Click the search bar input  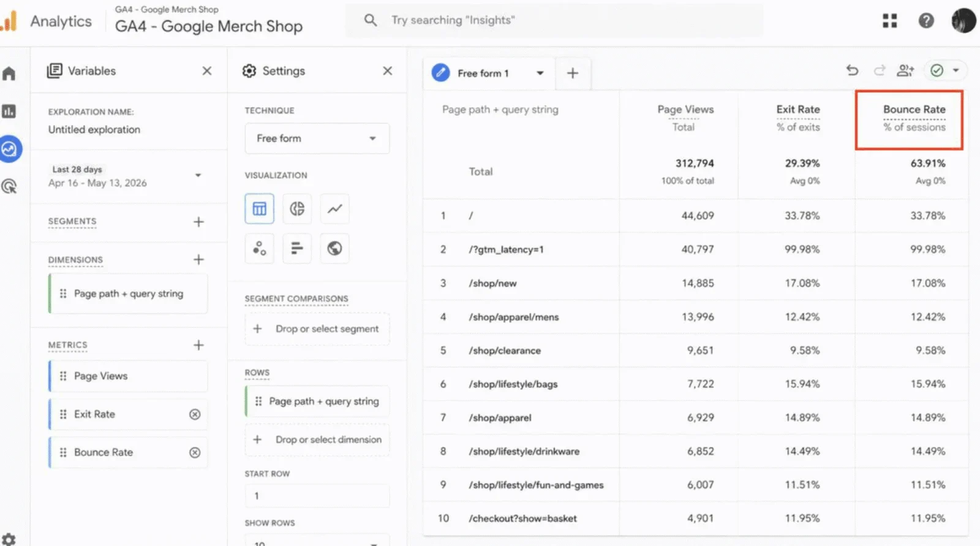[554, 20]
